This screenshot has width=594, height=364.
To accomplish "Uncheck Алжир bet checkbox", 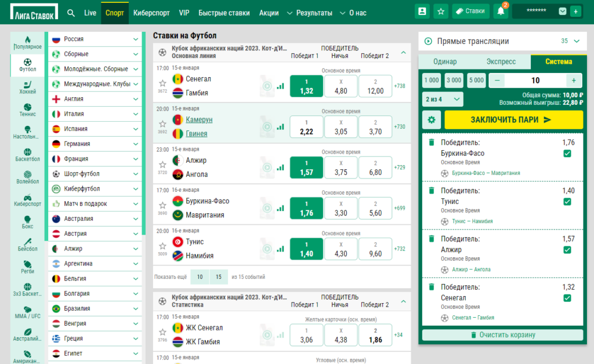I will tap(567, 250).
